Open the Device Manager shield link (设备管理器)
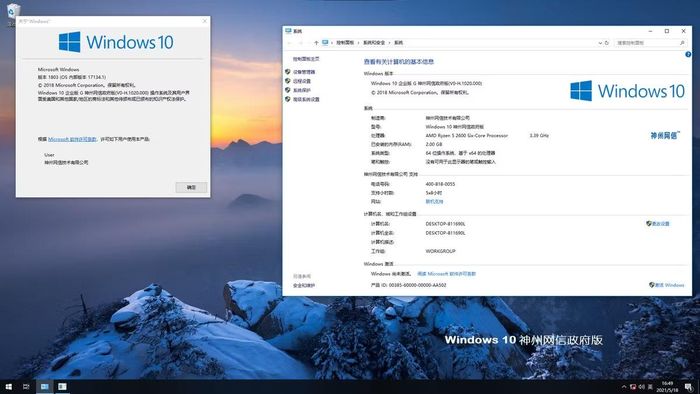The width and height of the screenshot is (700, 394). click(304, 72)
